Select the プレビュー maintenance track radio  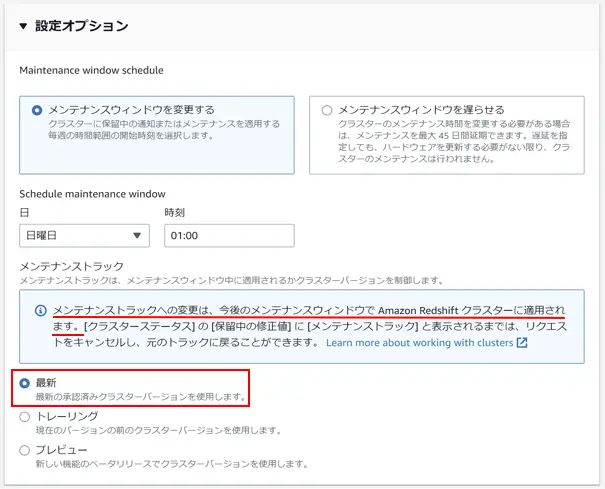[25, 450]
